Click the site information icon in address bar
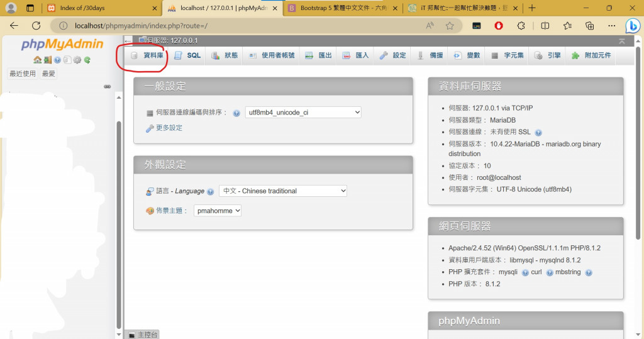Viewport: 644px width, 339px height. click(63, 26)
